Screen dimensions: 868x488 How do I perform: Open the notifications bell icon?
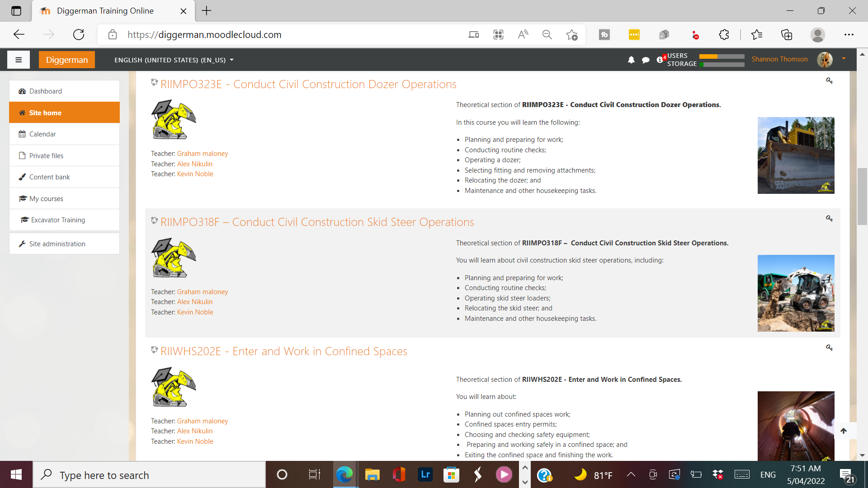(631, 60)
